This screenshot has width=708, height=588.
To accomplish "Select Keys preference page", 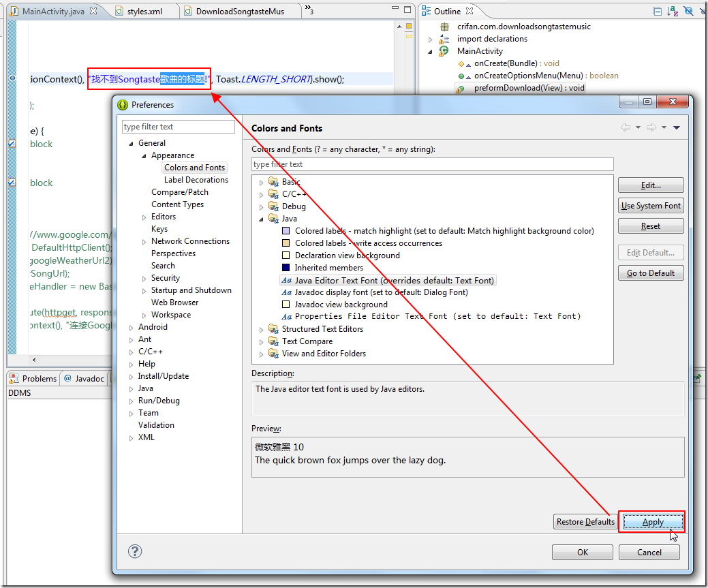I will 159,229.
